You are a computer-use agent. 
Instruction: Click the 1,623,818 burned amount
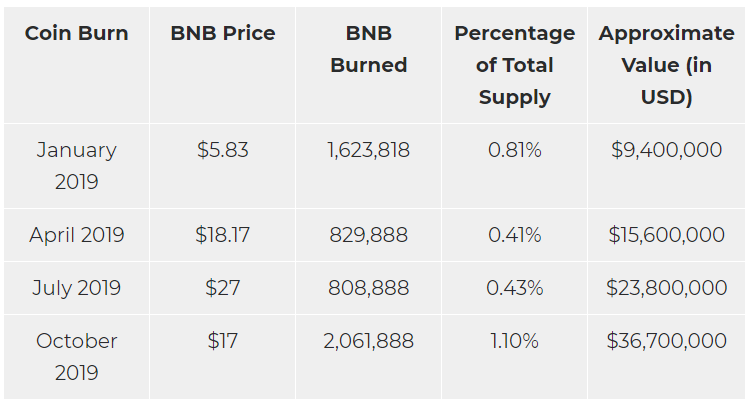(x=369, y=150)
